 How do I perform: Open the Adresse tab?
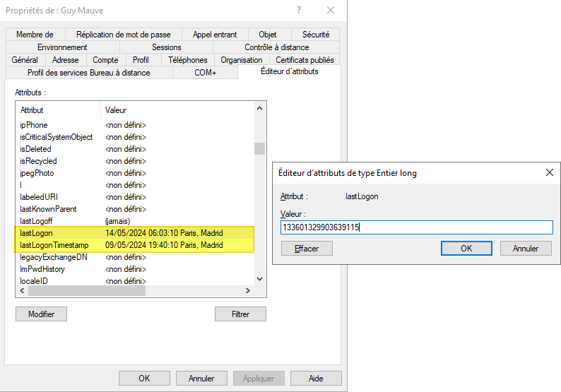click(66, 60)
